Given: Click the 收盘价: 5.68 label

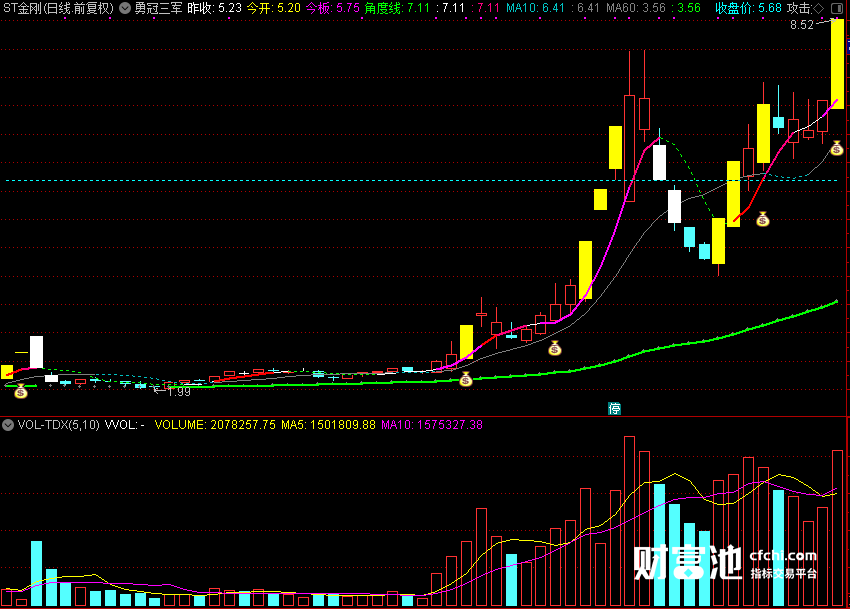Looking at the screenshot, I should coord(749,8).
